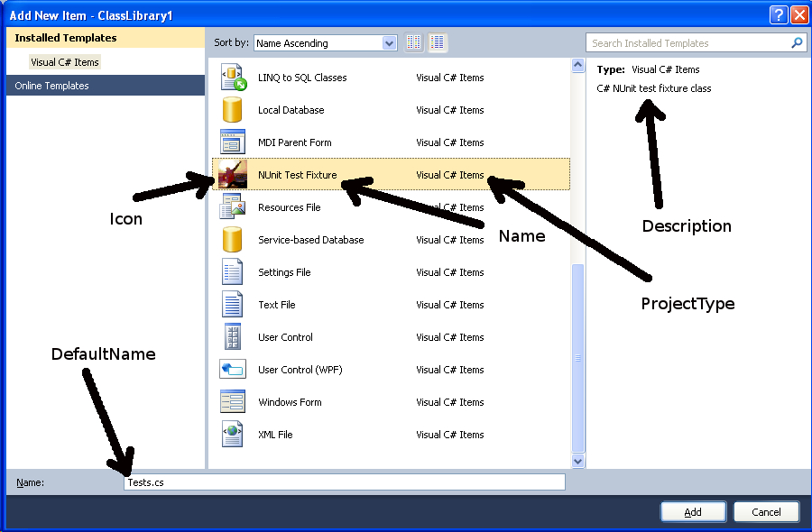Click the MDI Parent Form icon
This screenshot has width=812, height=532.
(233, 142)
